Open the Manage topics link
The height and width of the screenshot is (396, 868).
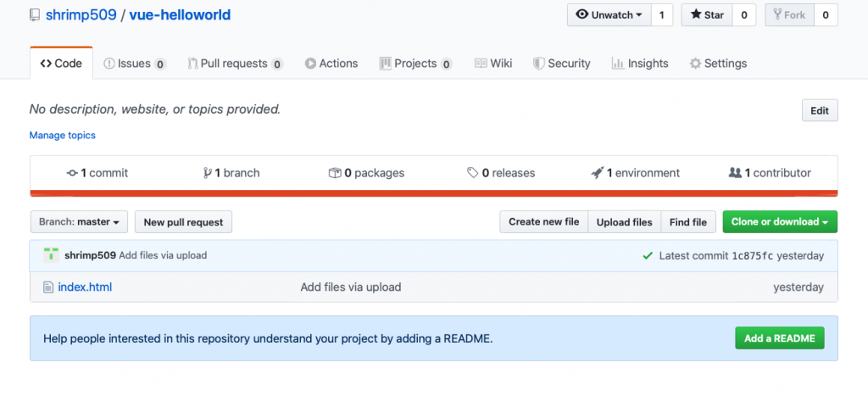tap(63, 136)
